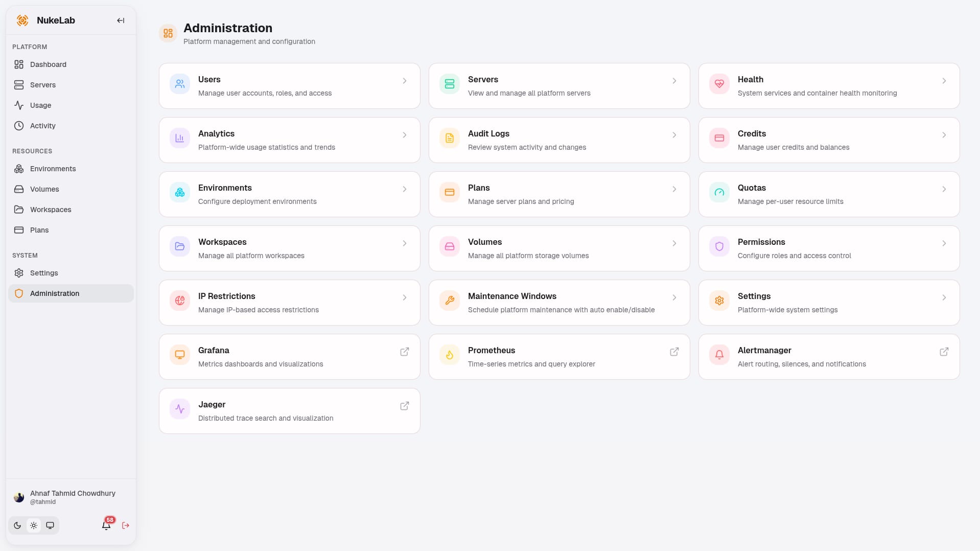Click the Dashboard sidebar grid icon

point(19,64)
